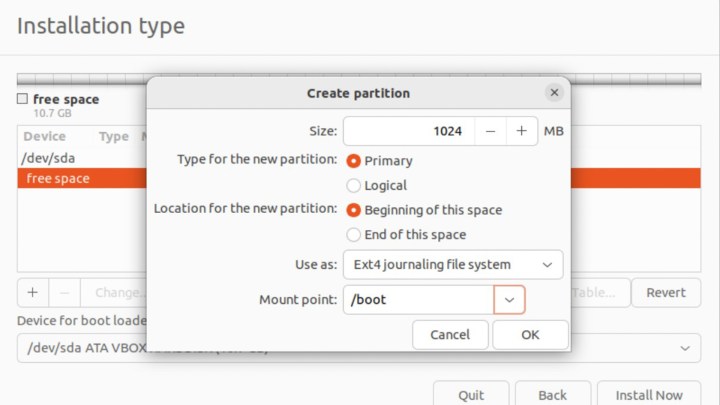720x405 pixels.
Task: Open the boot loader device dropdown
Action: click(684, 347)
